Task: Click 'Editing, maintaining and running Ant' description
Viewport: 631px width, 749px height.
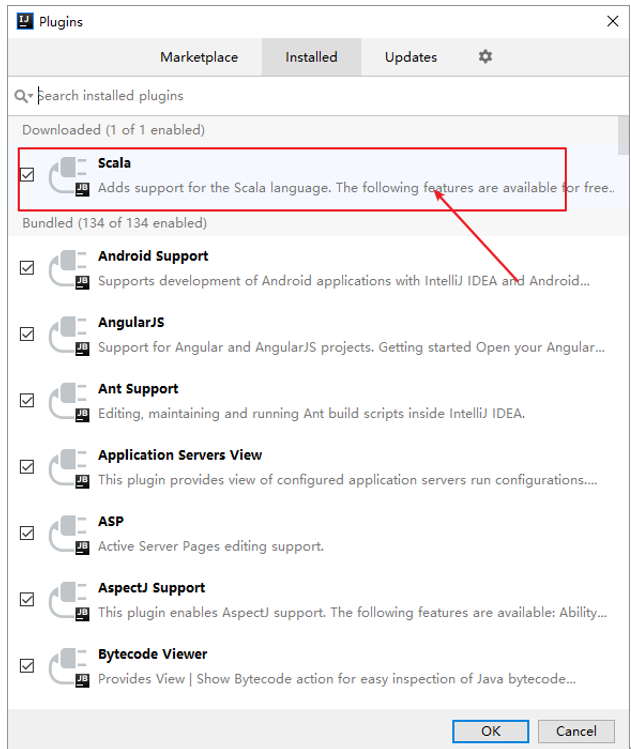Action: pyautogui.click(x=311, y=413)
